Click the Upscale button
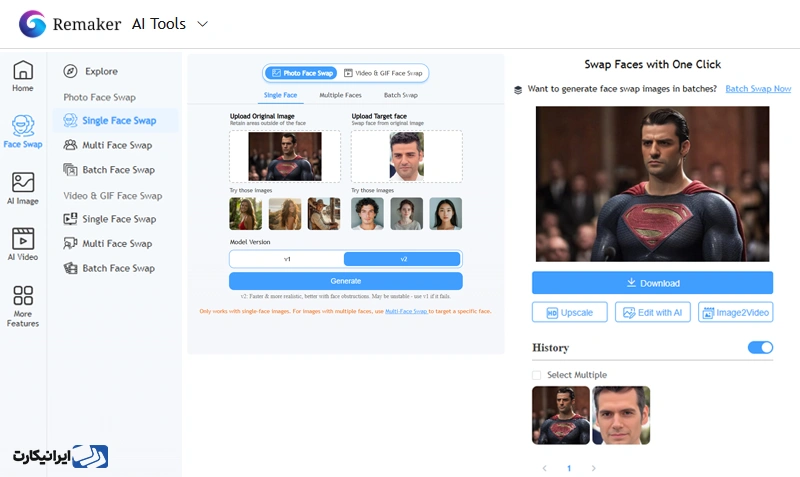Viewport: 800px width, 477px height. (x=570, y=312)
